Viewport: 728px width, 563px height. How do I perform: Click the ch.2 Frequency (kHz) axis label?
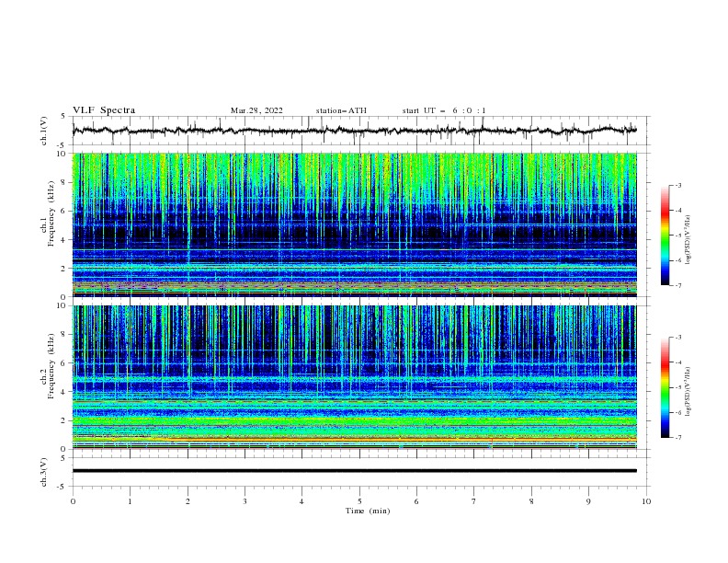(48, 366)
